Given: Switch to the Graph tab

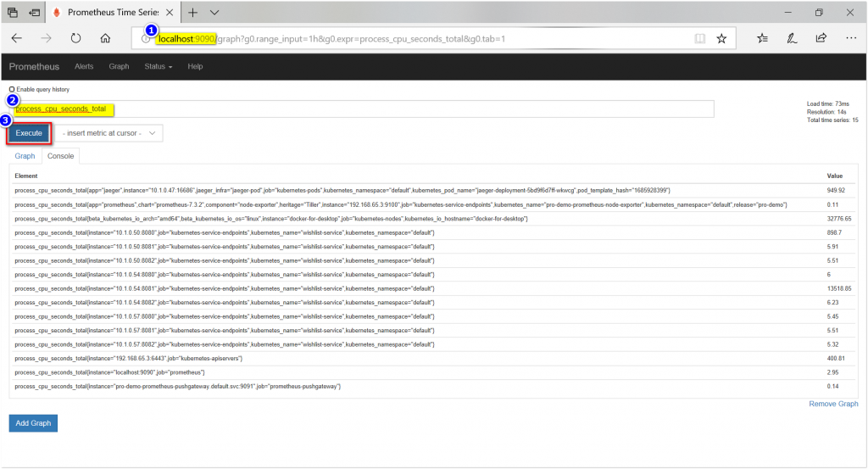Looking at the screenshot, I should (25, 156).
